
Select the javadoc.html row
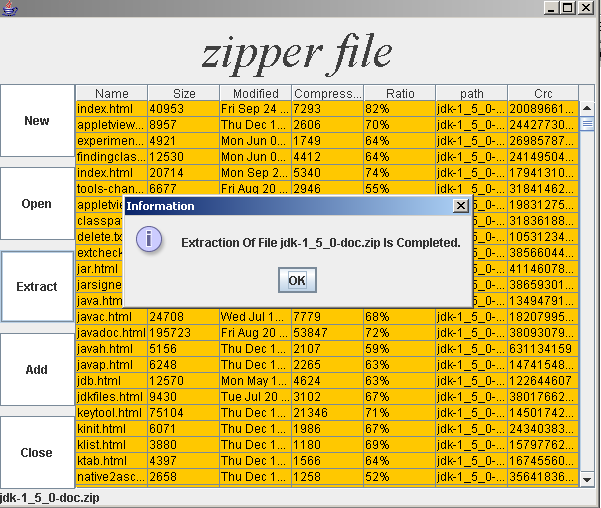(x=111, y=333)
